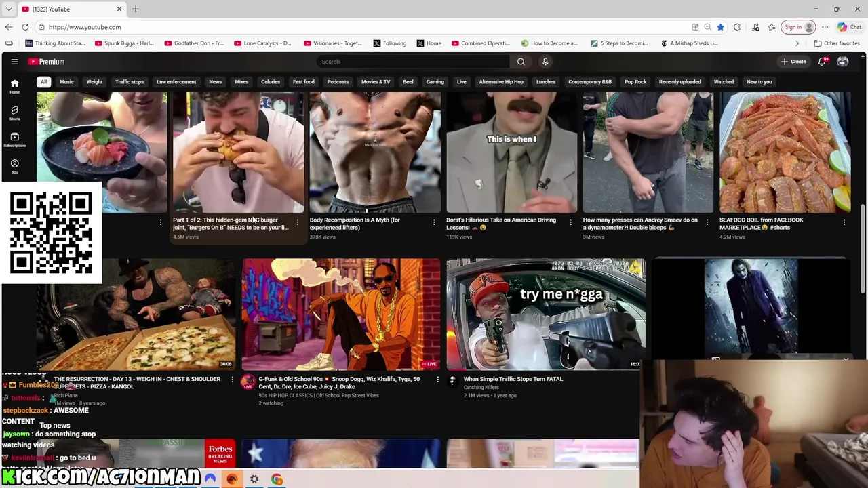Go to Home in the YouTube sidebar
868x488 pixels.
point(14,86)
